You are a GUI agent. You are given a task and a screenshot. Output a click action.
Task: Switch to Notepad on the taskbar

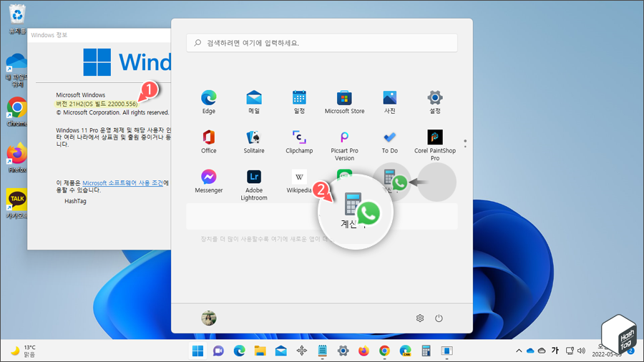coord(323,351)
